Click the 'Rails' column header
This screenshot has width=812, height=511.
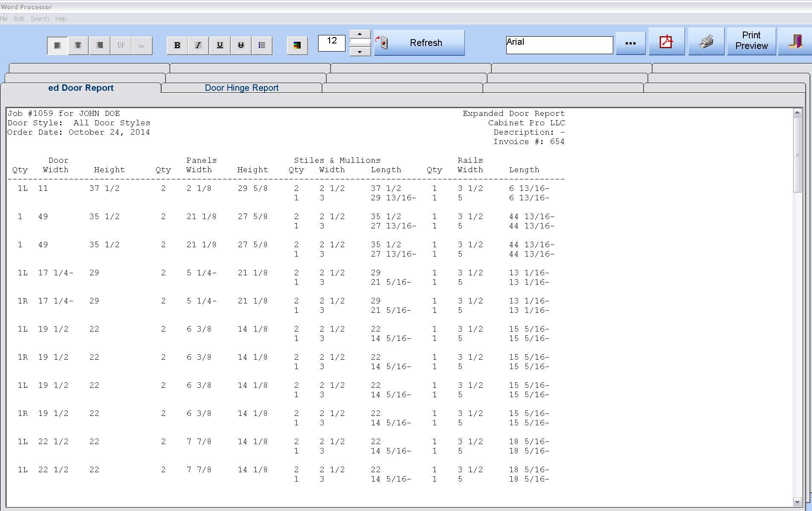coord(470,160)
